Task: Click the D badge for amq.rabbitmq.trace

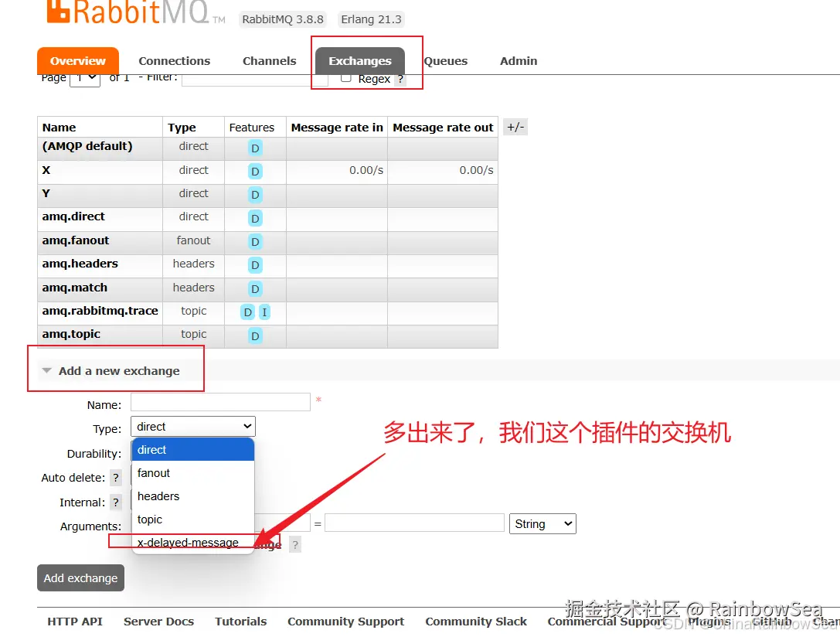Action: point(247,312)
